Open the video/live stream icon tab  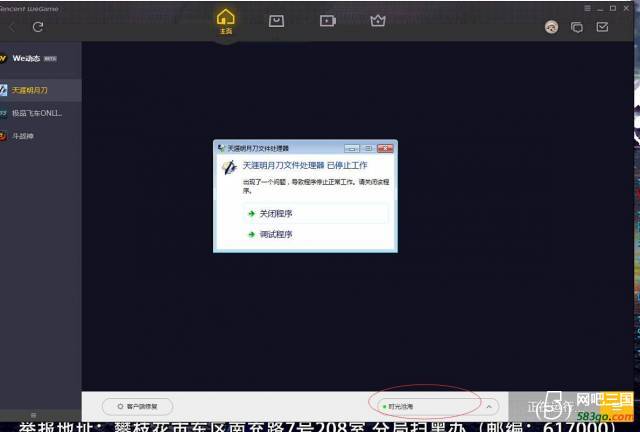[x=327, y=21]
